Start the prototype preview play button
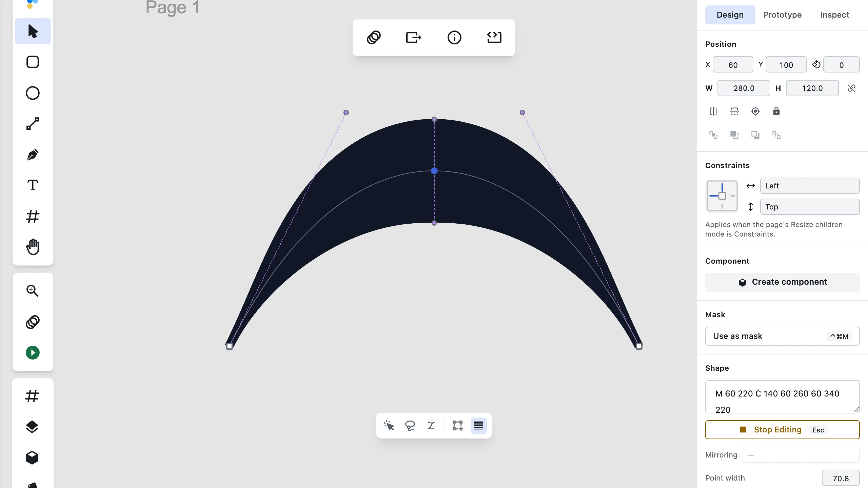Screen dimensions: 868x488 tap(33, 353)
